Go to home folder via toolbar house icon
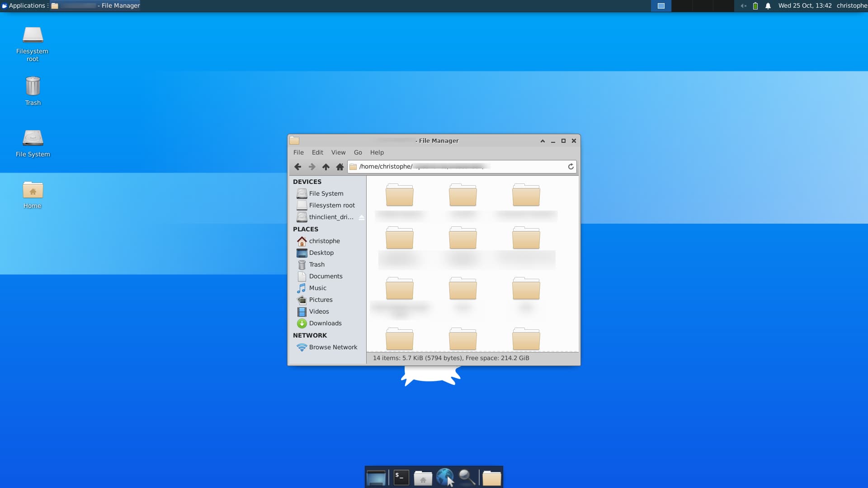The height and width of the screenshot is (488, 868). click(x=340, y=167)
